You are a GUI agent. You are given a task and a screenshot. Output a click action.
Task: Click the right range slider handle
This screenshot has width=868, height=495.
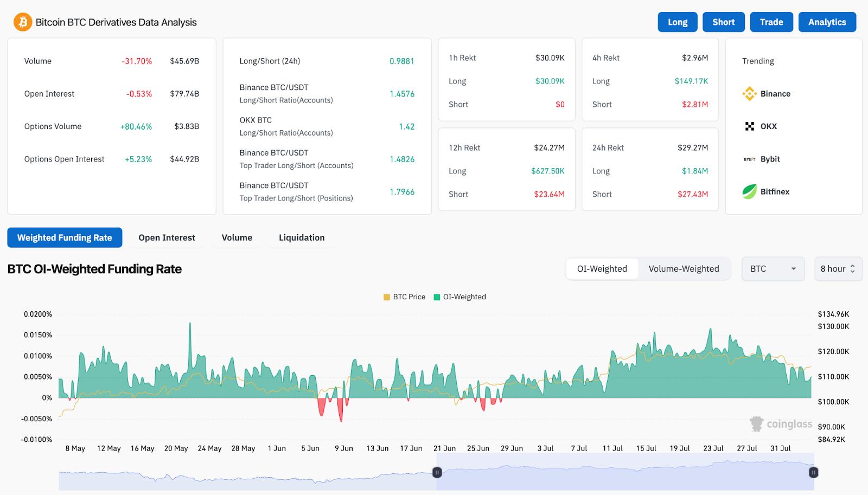[x=813, y=473]
